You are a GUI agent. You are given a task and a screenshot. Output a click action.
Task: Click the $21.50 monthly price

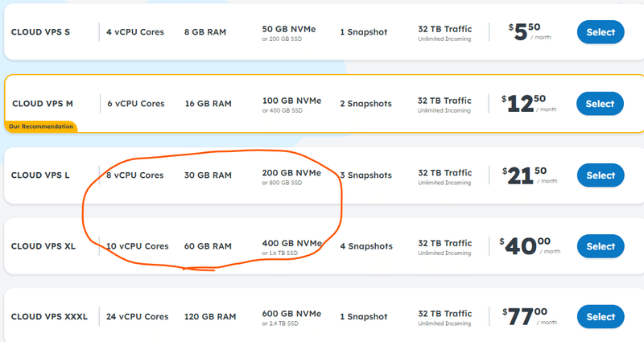point(529,175)
